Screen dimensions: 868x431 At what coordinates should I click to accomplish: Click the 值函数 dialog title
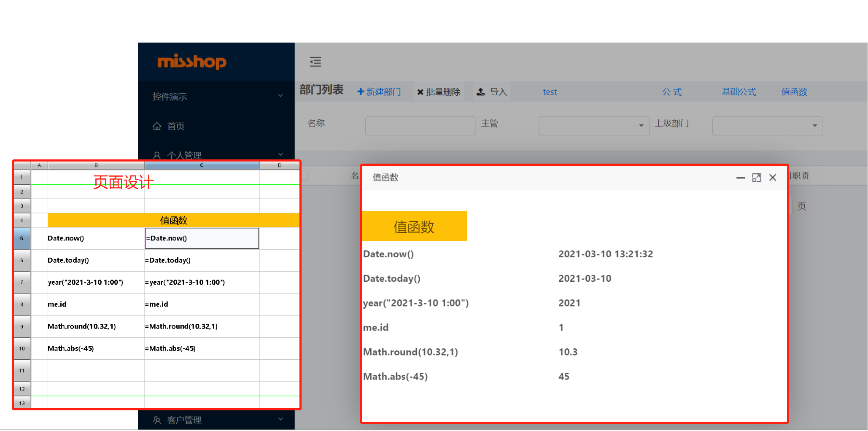[x=385, y=178]
